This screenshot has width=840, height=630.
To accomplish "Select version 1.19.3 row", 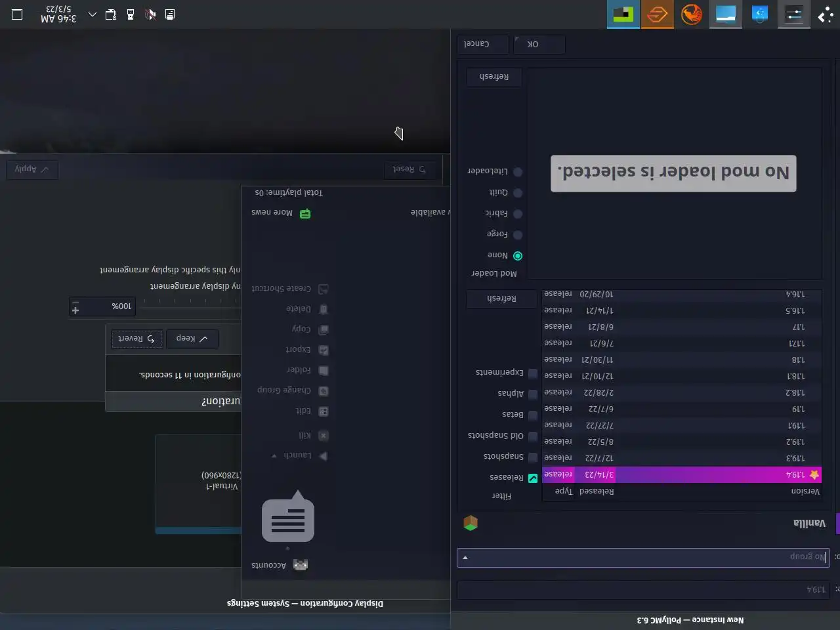I will tap(682, 458).
